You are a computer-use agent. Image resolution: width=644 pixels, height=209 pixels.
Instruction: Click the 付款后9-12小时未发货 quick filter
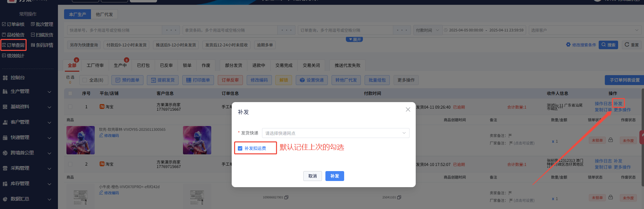point(126,45)
